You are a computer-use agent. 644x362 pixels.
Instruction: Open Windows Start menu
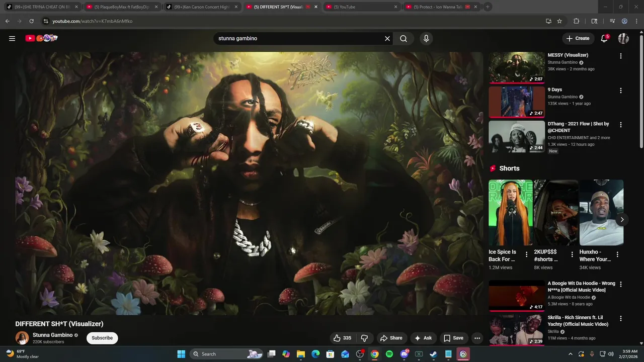(181, 354)
